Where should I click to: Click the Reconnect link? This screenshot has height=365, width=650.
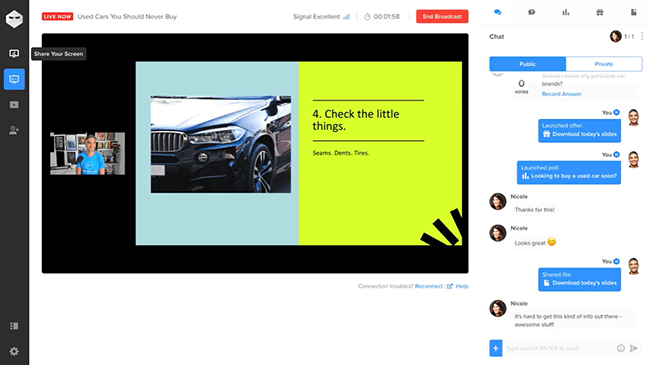429,286
